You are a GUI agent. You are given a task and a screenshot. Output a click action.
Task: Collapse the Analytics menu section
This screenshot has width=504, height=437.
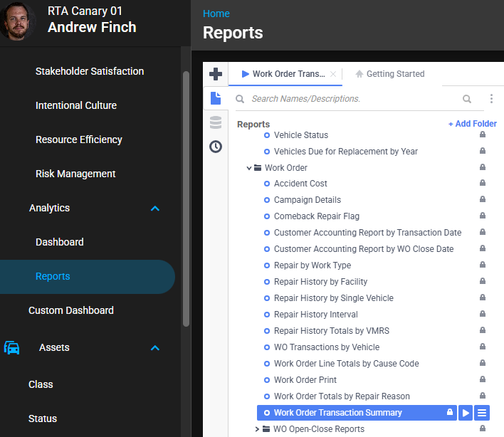pos(155,209)
